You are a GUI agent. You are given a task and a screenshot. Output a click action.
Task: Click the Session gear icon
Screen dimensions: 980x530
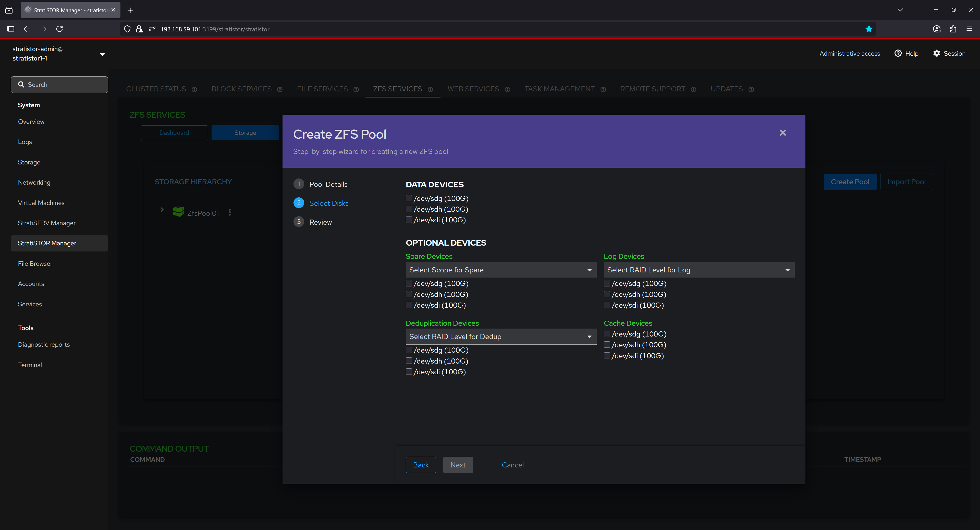[936, 53]
